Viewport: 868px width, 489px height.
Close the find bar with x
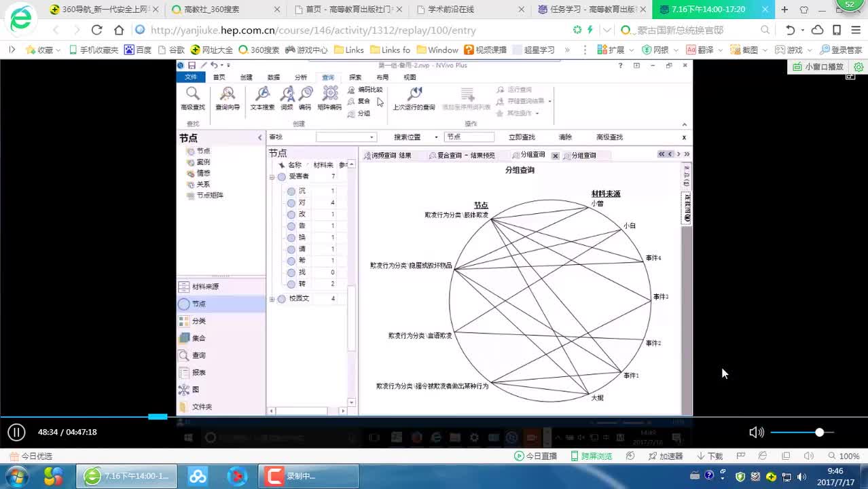click(684, 137)
